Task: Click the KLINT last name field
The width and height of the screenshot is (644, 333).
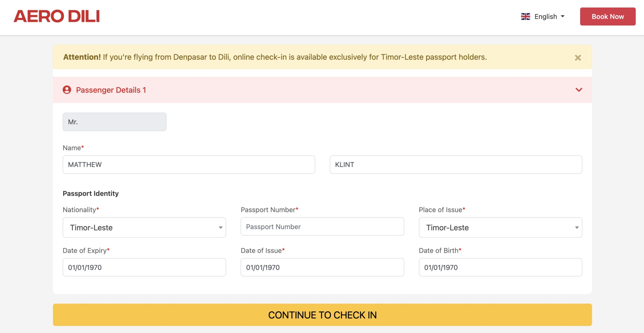Action: pyautogui.click(x=456, y=164)
